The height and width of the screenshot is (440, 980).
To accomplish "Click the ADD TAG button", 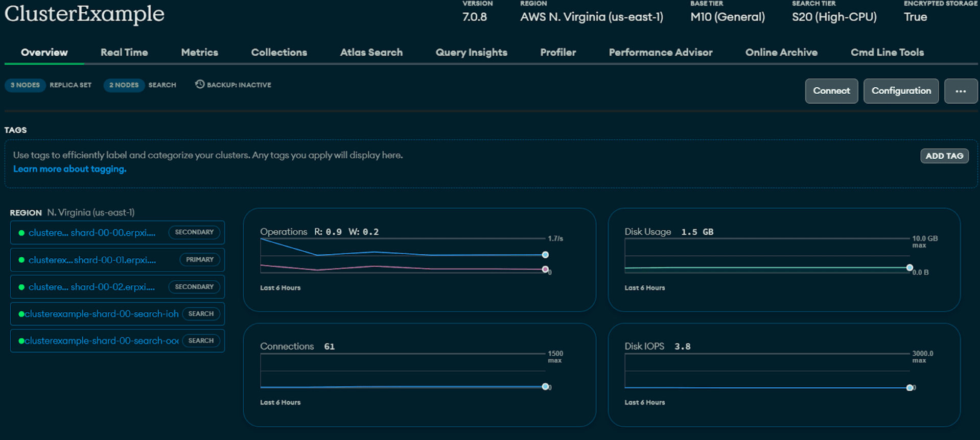I will pos(944,156).
